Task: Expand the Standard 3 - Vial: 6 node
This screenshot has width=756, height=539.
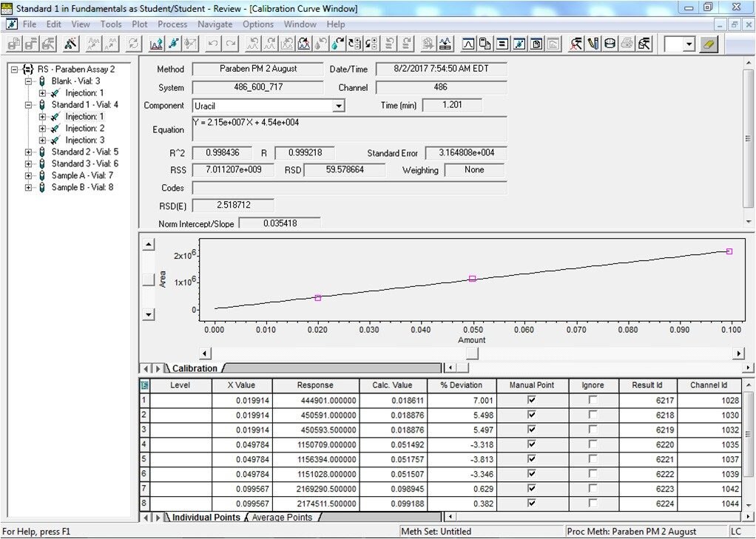Action: point(28,164)
